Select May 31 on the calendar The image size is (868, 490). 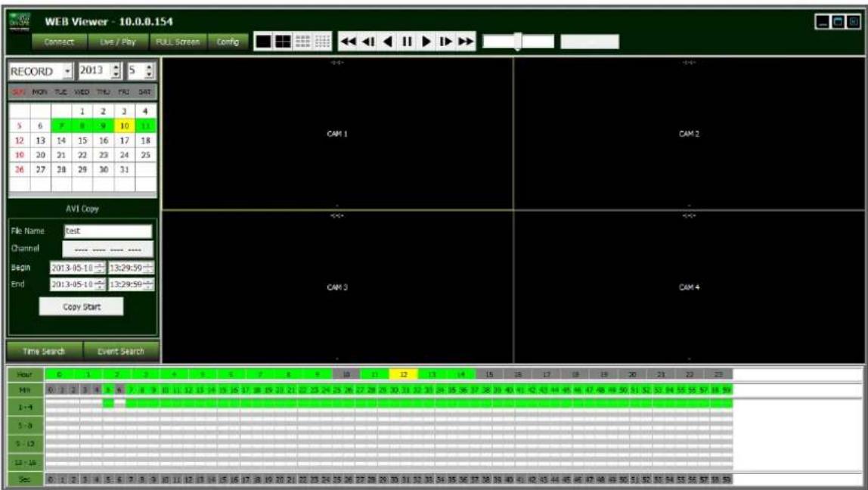pyautogui.click(x=125, y=169)
